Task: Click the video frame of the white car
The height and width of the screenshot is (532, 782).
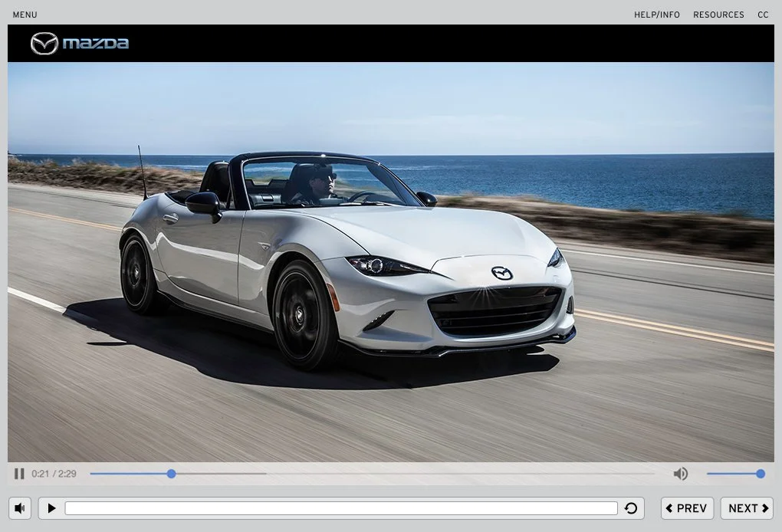Action: coord(391,261)
